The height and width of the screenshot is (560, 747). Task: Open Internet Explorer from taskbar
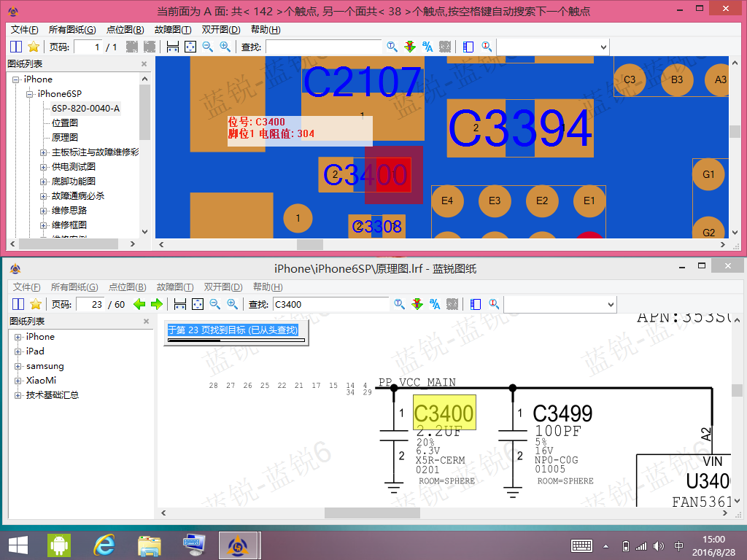(x=104, y=545)
